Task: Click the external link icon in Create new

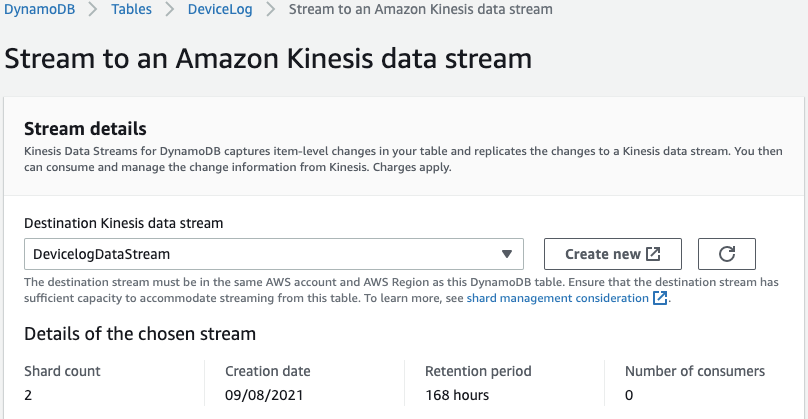Action: tap(653, 254)
